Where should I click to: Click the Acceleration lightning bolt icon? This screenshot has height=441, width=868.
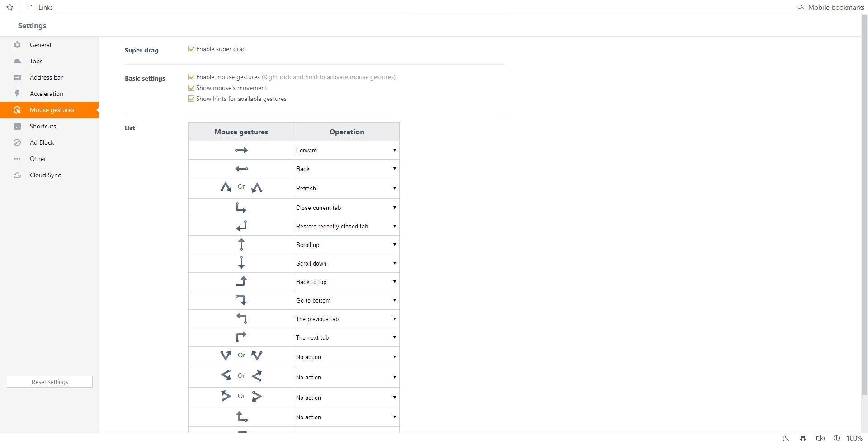coord(17,94)
